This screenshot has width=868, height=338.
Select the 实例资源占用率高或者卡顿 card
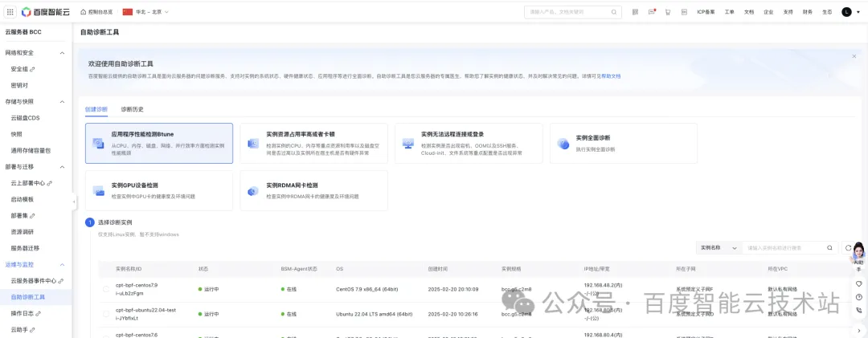[314, 143]
